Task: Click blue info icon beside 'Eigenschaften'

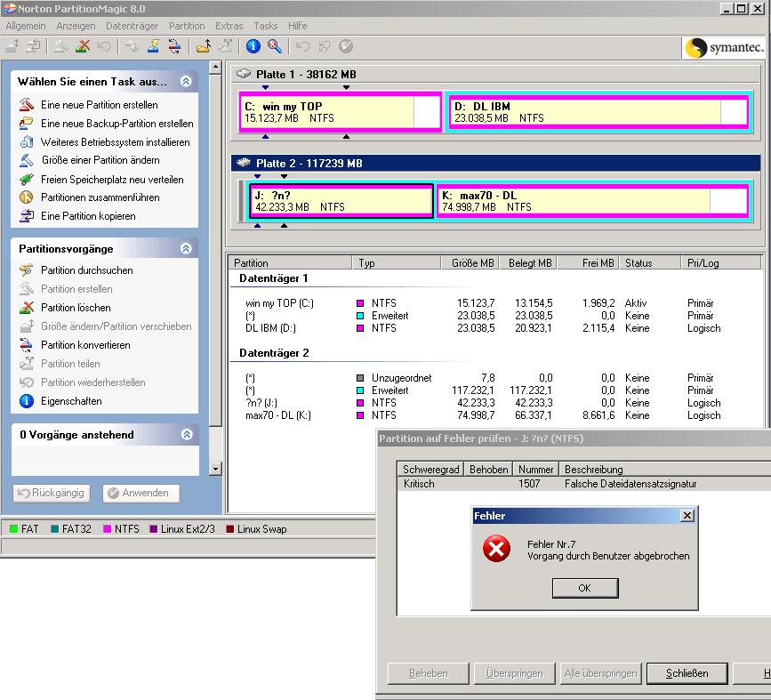Action: [x=27, y=401]
